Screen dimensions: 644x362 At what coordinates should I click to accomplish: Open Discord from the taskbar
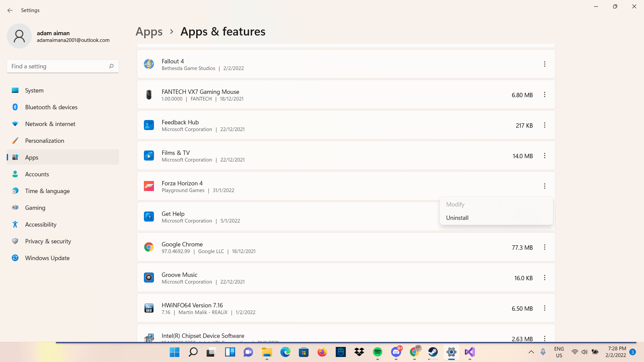coord(396,352)
